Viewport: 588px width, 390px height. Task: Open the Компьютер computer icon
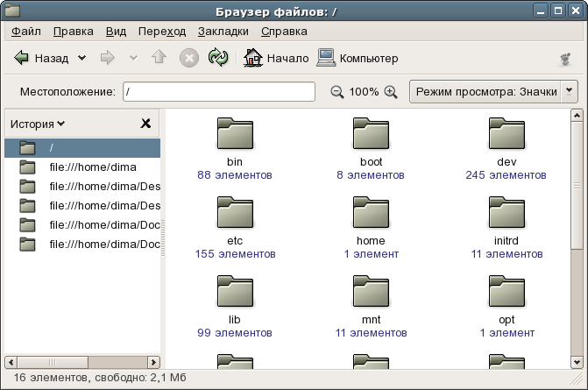pos(326,59)
